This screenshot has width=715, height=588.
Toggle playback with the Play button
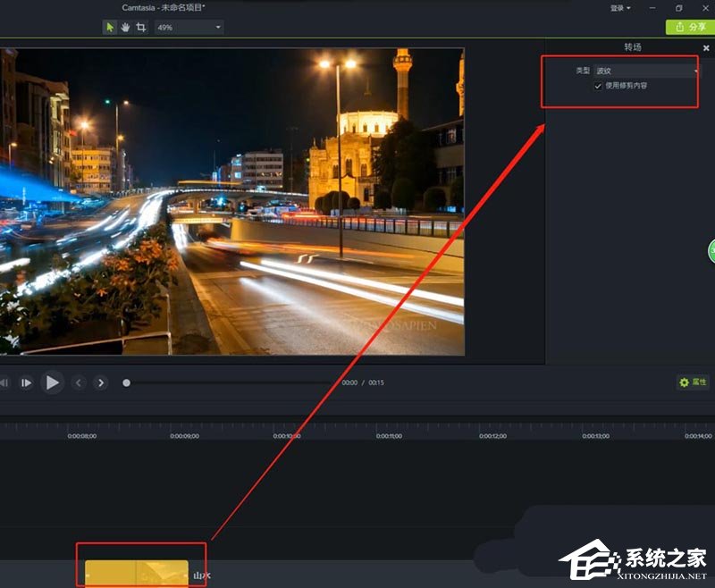(x=53, y=382)
